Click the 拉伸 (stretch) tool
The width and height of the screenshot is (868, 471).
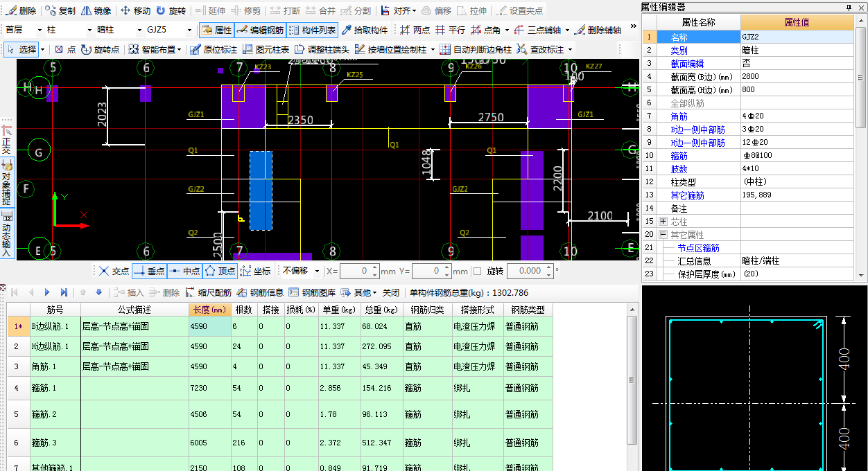pyautogui.click(x=472, y=10)
